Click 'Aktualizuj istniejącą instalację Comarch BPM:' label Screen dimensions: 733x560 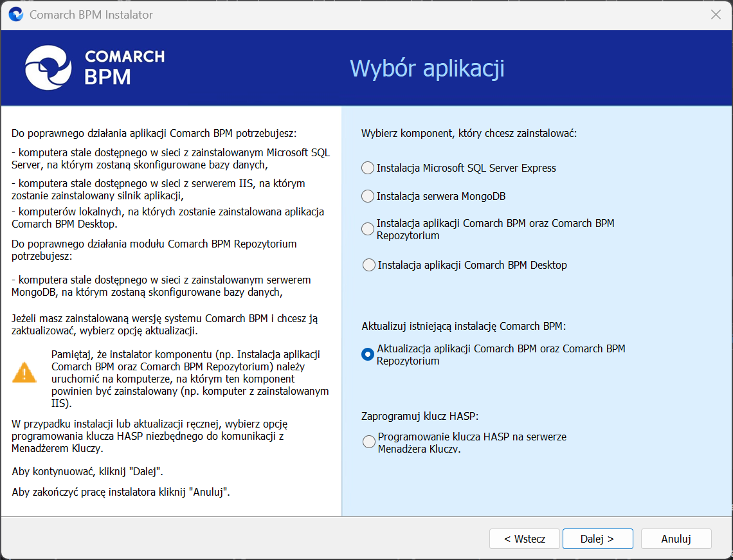[x=464, y=326]
